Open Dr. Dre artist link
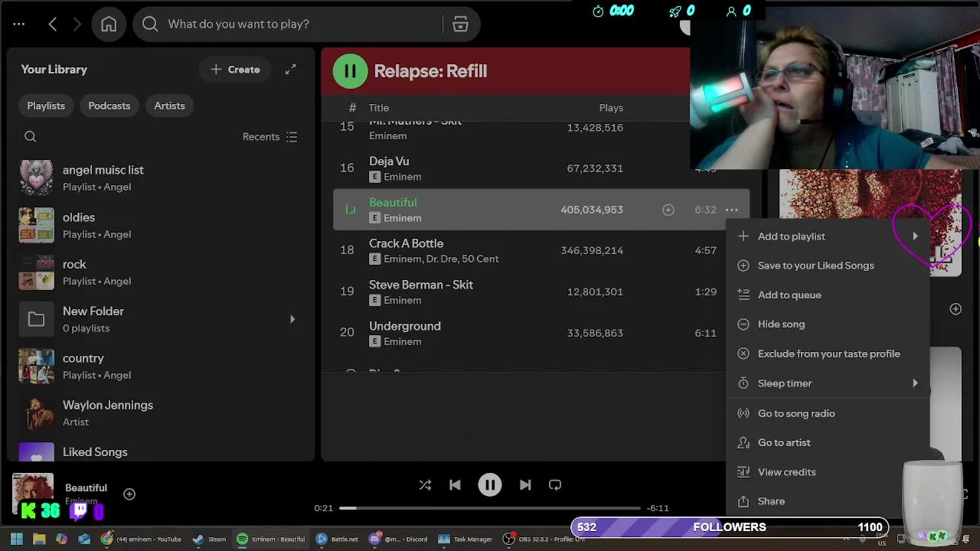This screenshot has height=551, width=980. pos(441,259)
